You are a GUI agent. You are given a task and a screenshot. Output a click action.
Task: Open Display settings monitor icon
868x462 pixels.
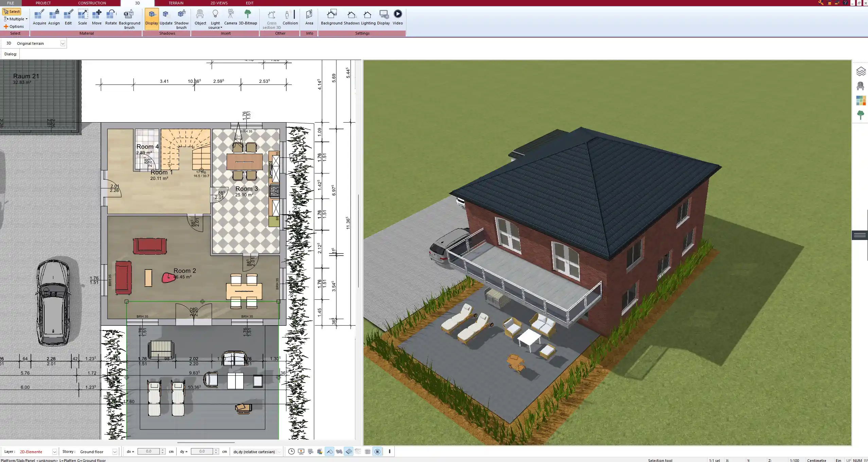click(x=383, y=18)
